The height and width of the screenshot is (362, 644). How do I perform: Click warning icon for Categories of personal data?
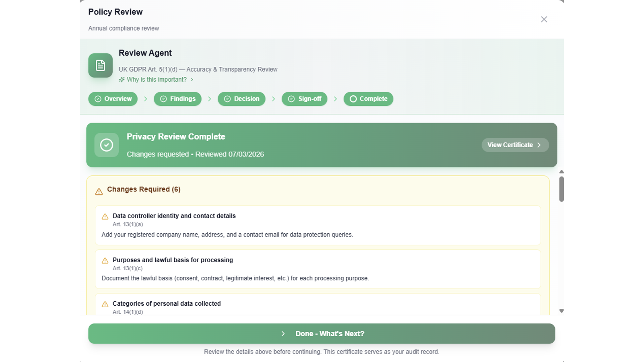105,304
